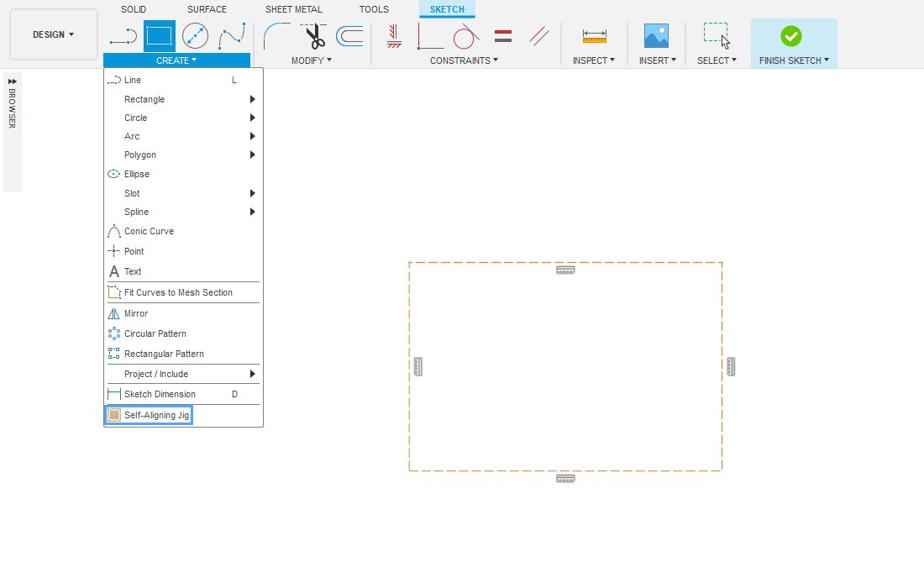
Task: Click the Finish Sketch green checkmark
Action: [790, 36]
